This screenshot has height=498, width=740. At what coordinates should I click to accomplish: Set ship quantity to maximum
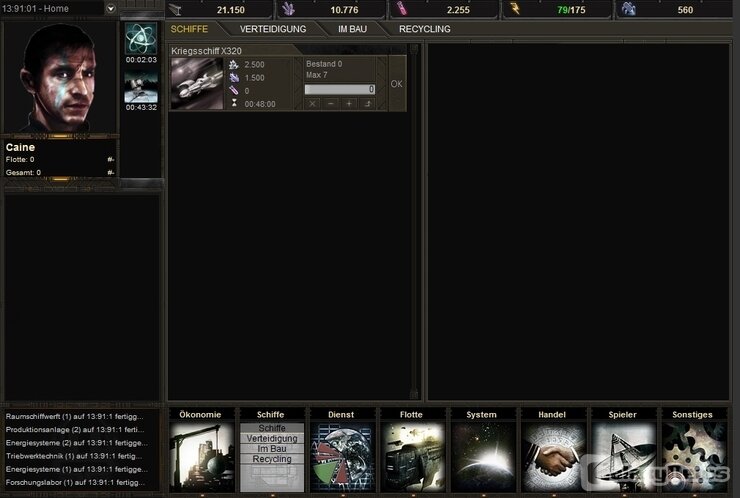[x=368, y=103]
